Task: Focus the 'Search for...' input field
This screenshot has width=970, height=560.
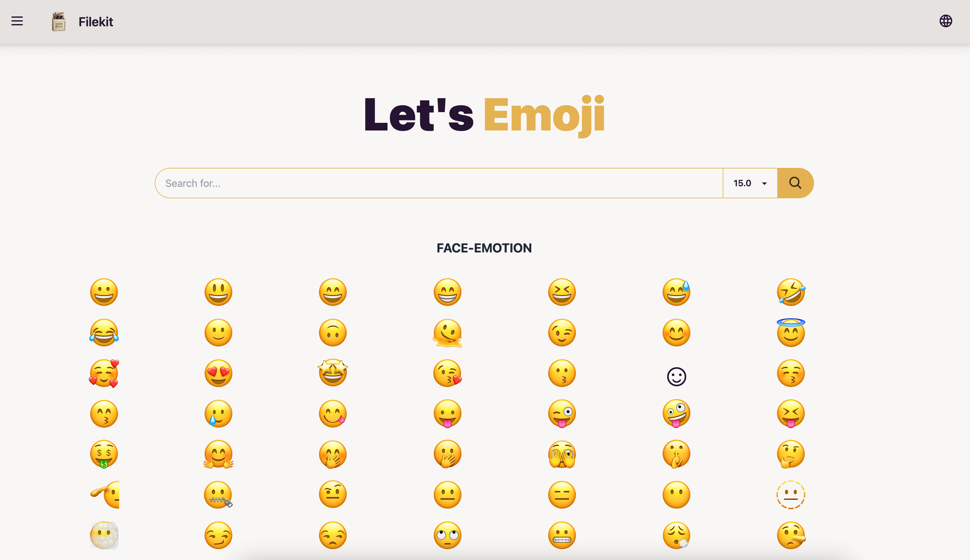Action: (x=439, y=183)
